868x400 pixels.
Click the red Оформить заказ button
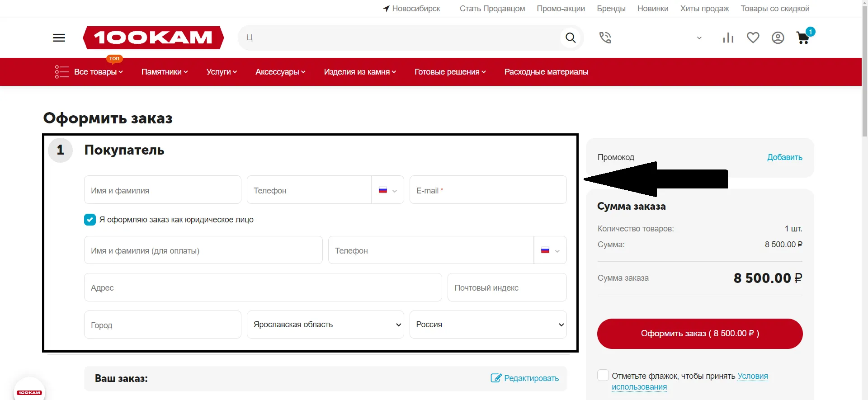(x=699, y=334)
